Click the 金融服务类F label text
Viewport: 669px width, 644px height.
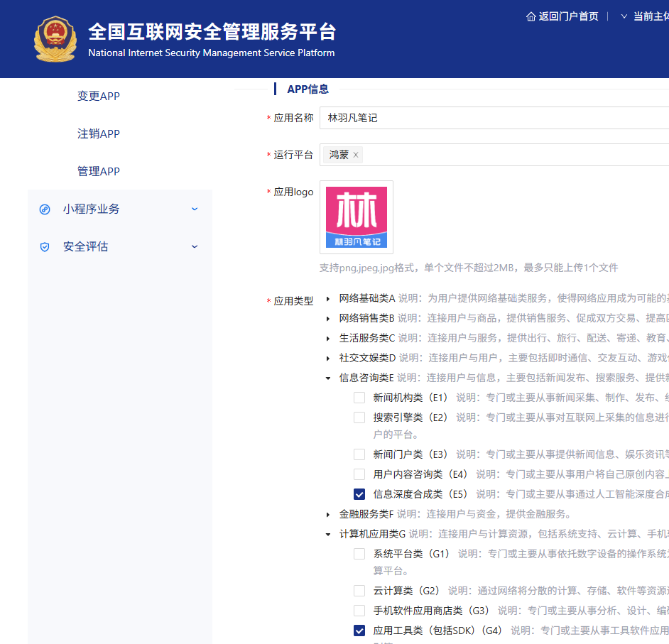(366, 514)
